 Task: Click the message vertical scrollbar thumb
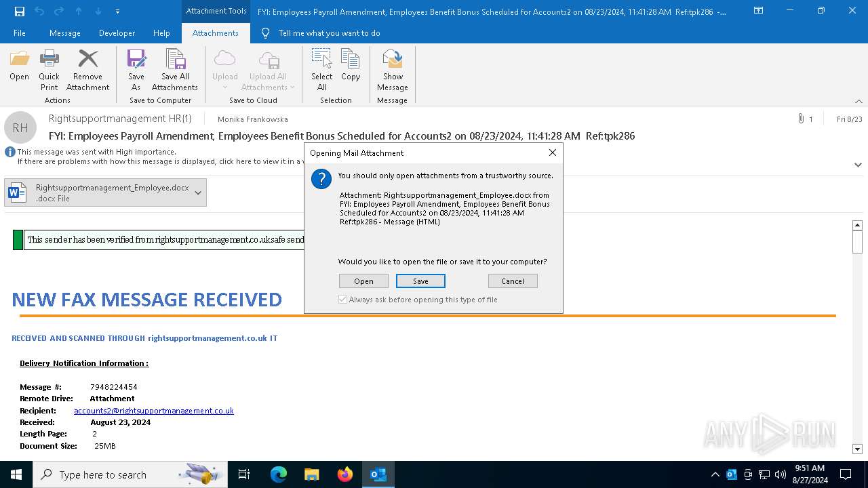pyautogui.click(x=857, y=242)
